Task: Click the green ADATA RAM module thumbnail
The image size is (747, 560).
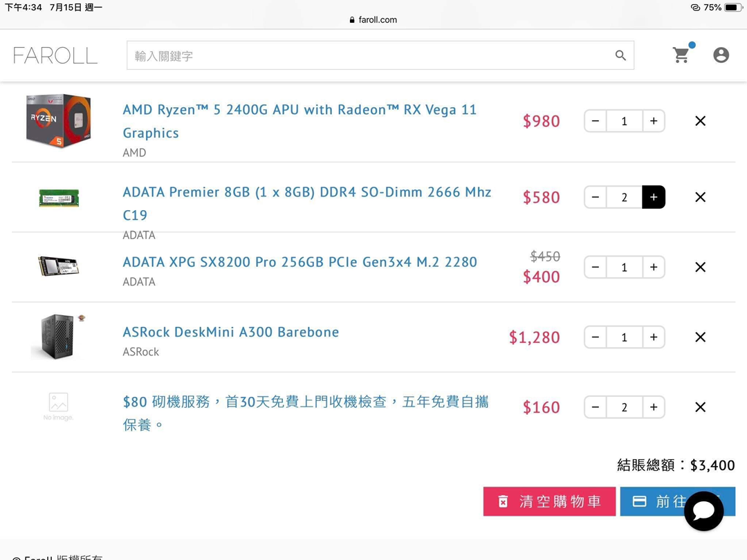Action: click(59, 198)
